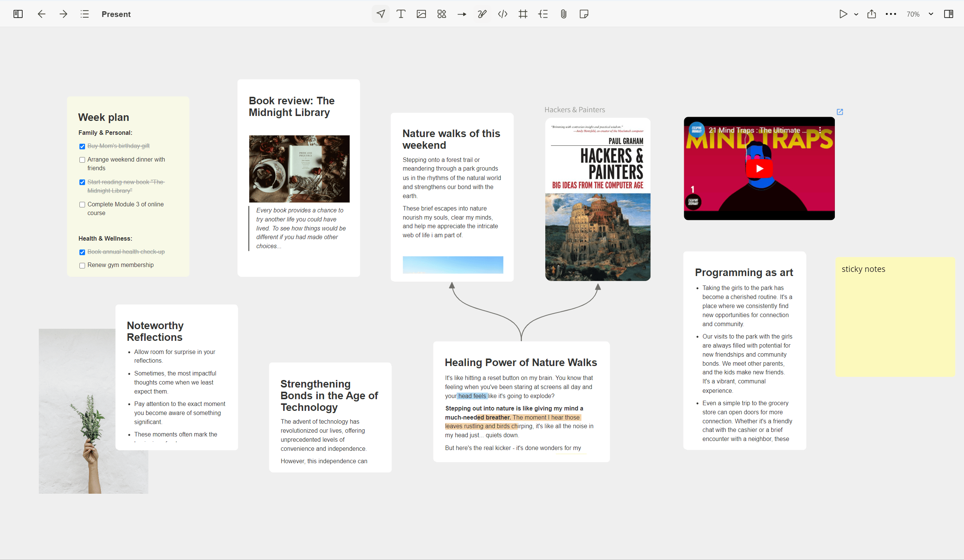This screenshot has height=560, width=964.
Task: Open the more options ellipsis menu
Action: (x=891, y=14)
